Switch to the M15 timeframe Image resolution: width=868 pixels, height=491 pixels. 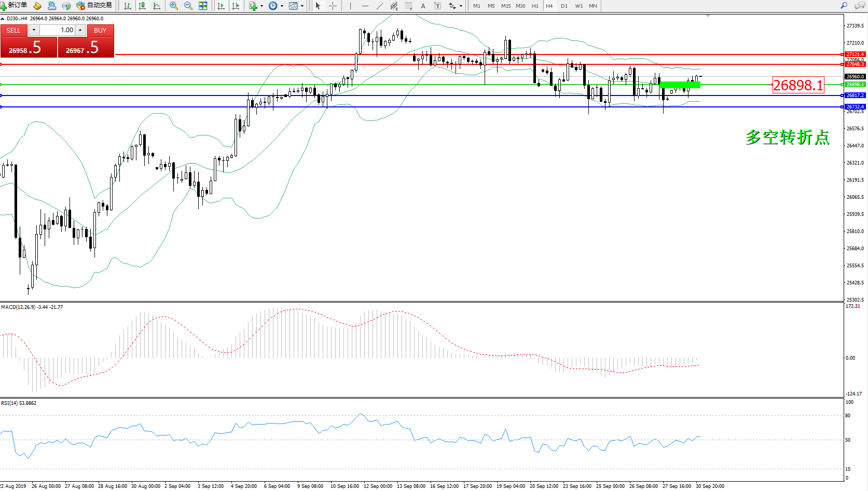[505, 6]
